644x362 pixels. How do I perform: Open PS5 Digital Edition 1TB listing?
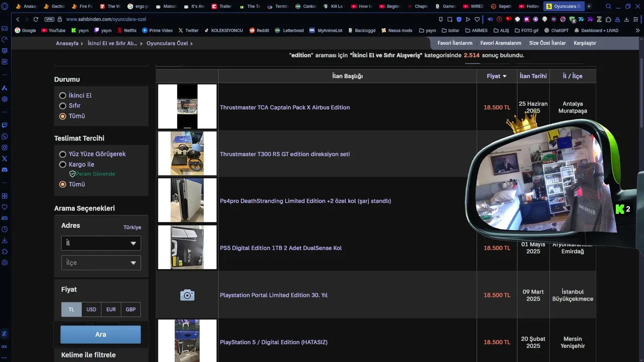[x=281, y=248]
